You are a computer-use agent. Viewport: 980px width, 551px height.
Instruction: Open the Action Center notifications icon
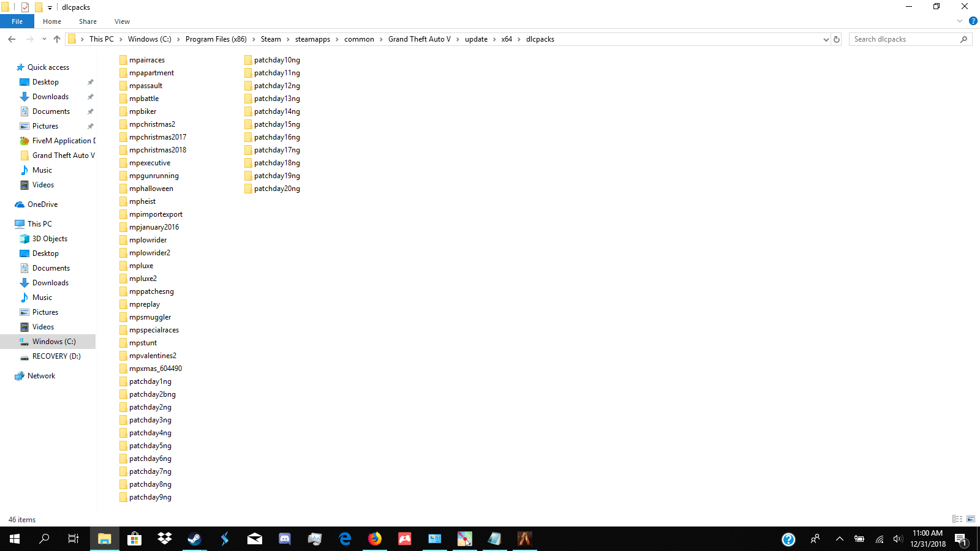960,539
